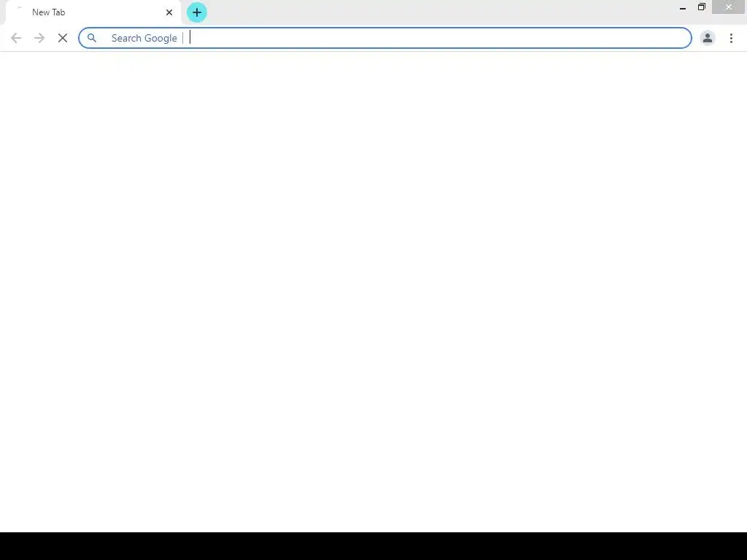The height and width of the screenshot is (560, 747).
Task: Go back to the previous page
Action: pyautogui.click(x=16, y=38)
